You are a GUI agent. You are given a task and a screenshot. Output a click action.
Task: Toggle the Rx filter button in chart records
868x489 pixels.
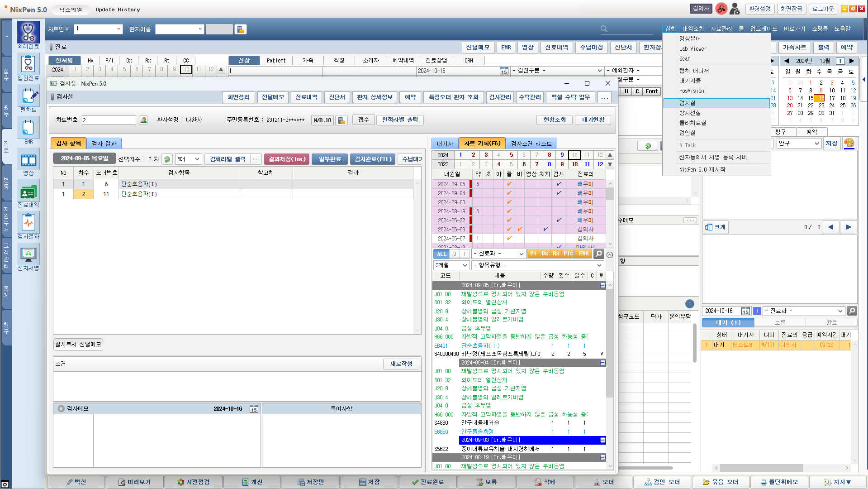coord(556,254)
